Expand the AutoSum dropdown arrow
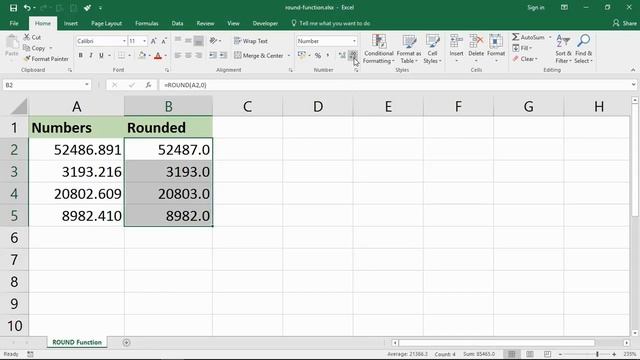This screenshot has width=640, height=360. (550, 37)
